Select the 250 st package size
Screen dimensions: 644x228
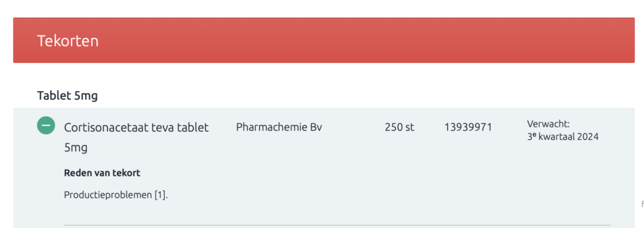coord(399,127)
